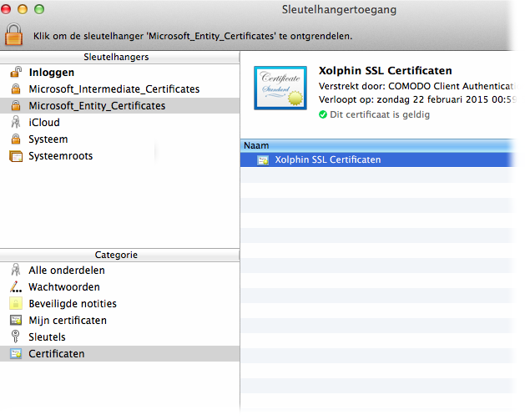This screenshot has height=420, width=525.
Task: Click the Verloopt op expiry date text
Action: pos(416,100)
